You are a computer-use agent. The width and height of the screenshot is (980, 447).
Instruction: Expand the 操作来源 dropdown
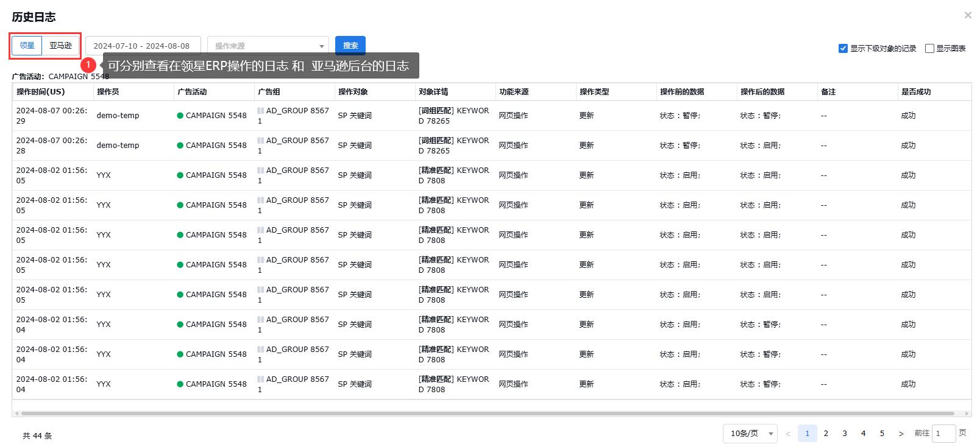pos(268,46)
